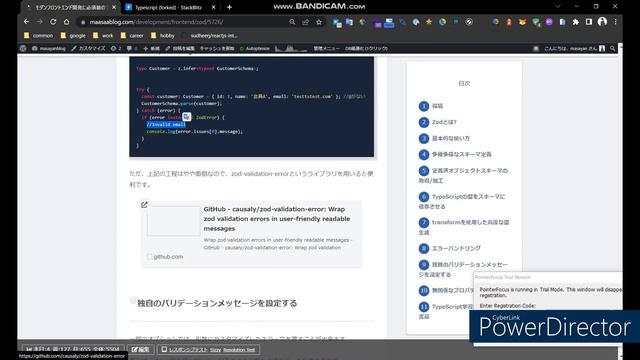Click the stats graph in admin bar
The width and height of the screenshot is (640, 360).
291,48
